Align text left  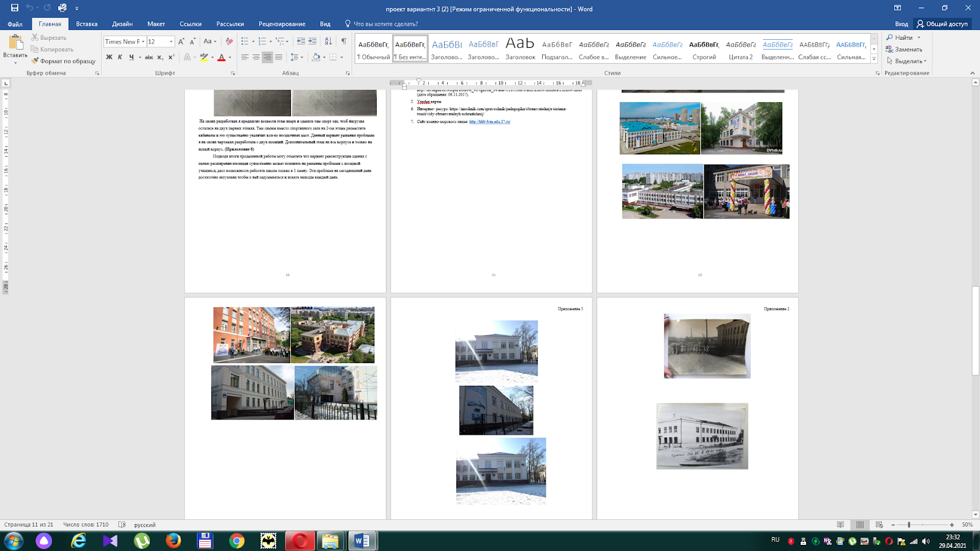(245, 57)
